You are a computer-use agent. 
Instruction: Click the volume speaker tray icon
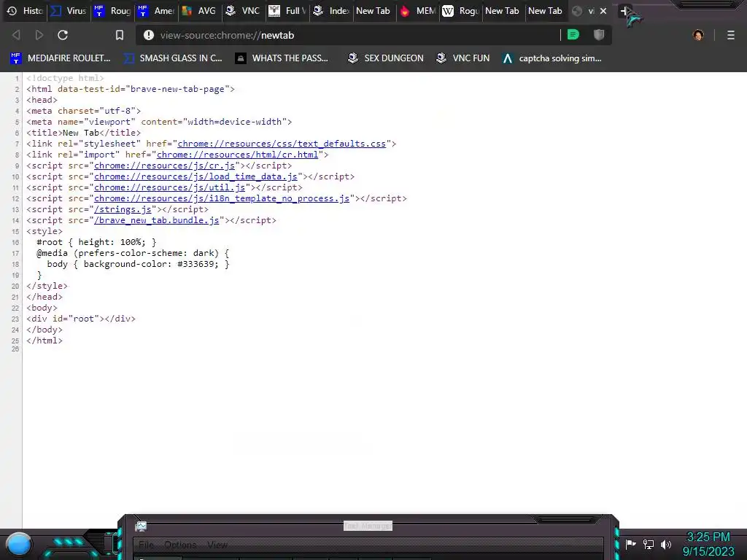[x=666, y=544]
